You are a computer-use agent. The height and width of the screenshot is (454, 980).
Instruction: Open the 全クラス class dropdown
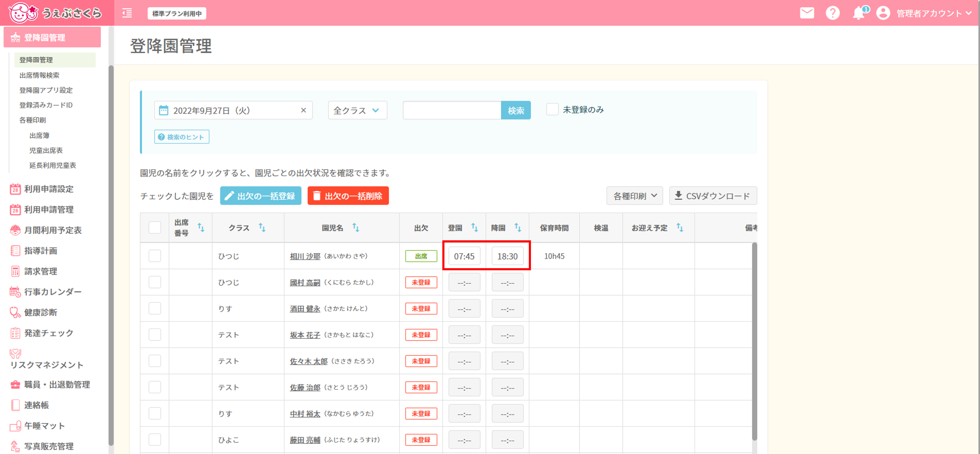pos(358,110)
